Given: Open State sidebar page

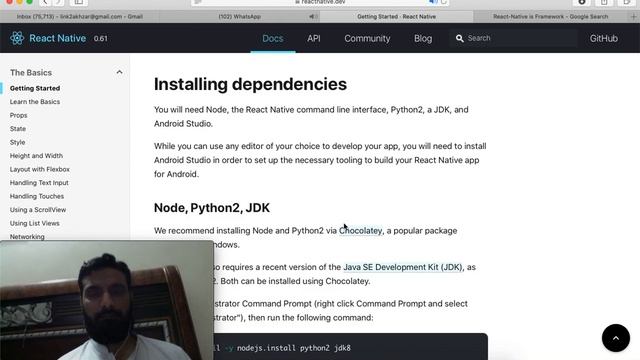Looking at the screenshot, I should tap(18, 129).
